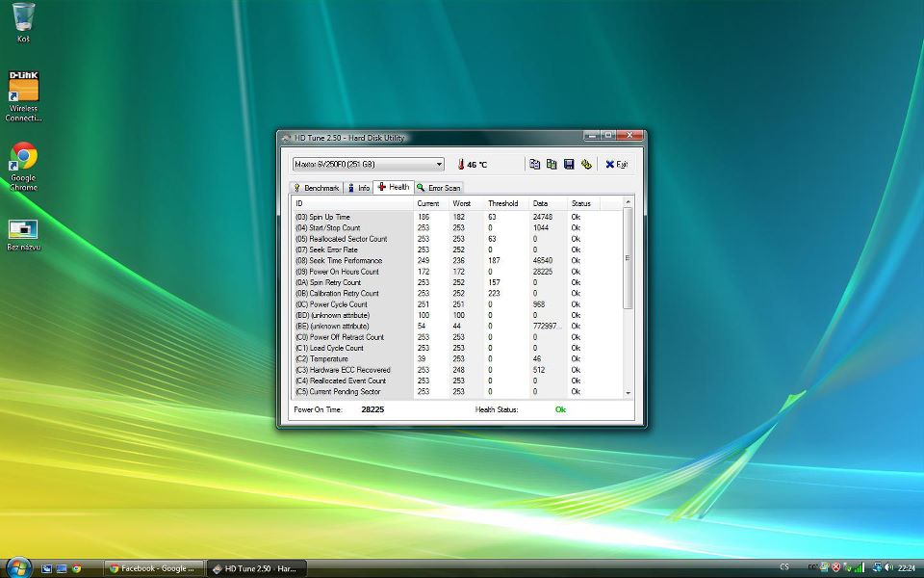Select the D-Link Wireless Connection desktop shortcut
The height and width of the screenshot is (578, 924).
[x=23, y=96]
